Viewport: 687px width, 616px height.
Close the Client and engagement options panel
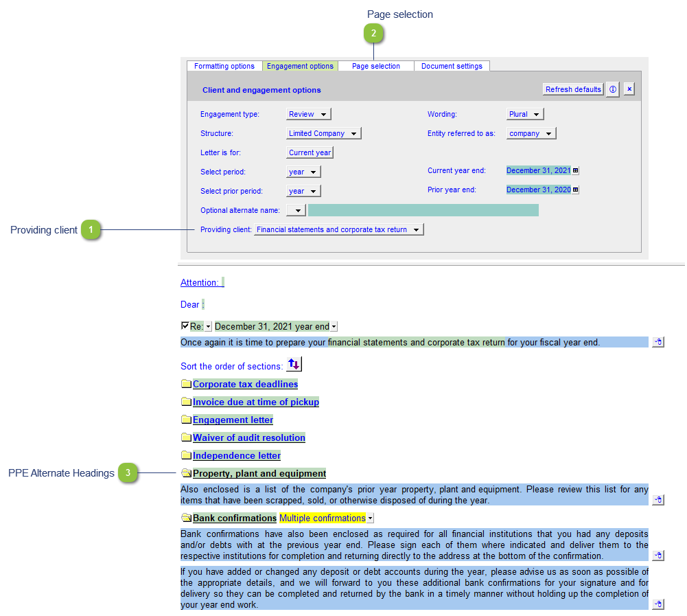(x=629, y=89)
